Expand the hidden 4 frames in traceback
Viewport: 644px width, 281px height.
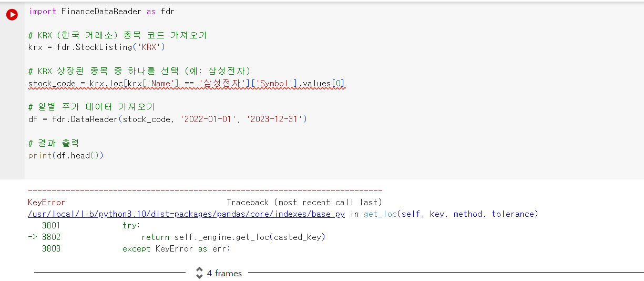point(219,273)
